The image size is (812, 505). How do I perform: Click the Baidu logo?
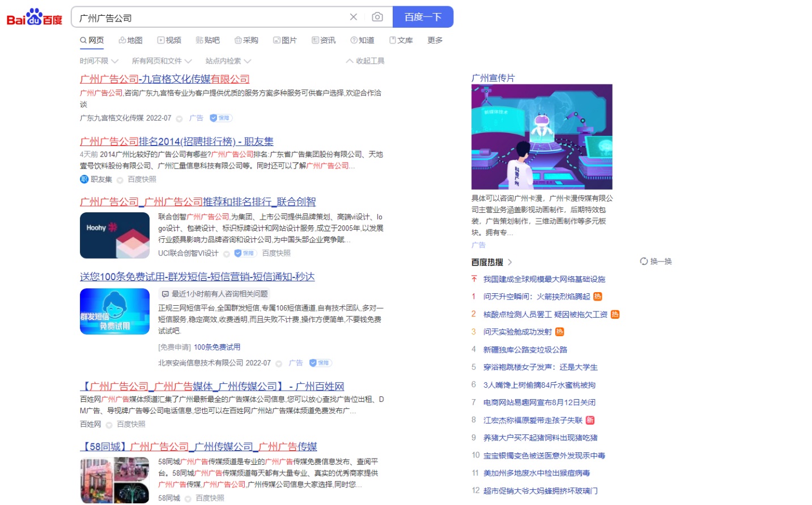tap(34, 18)
